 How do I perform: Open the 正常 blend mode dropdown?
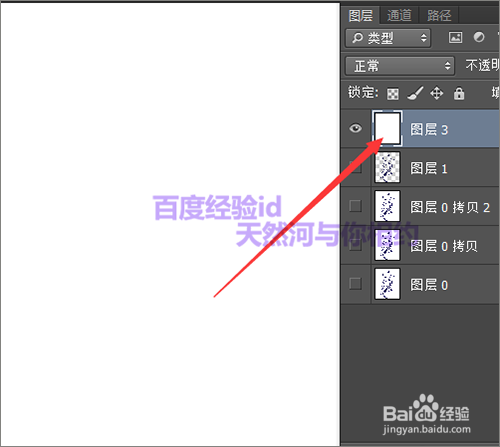click(x=400, y=66)
